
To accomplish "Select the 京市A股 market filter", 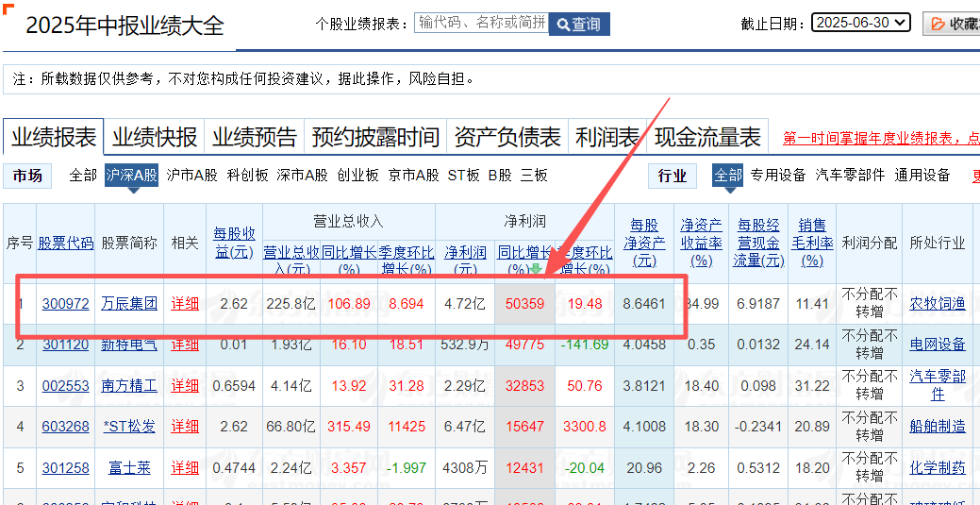I will click(413, 176).
